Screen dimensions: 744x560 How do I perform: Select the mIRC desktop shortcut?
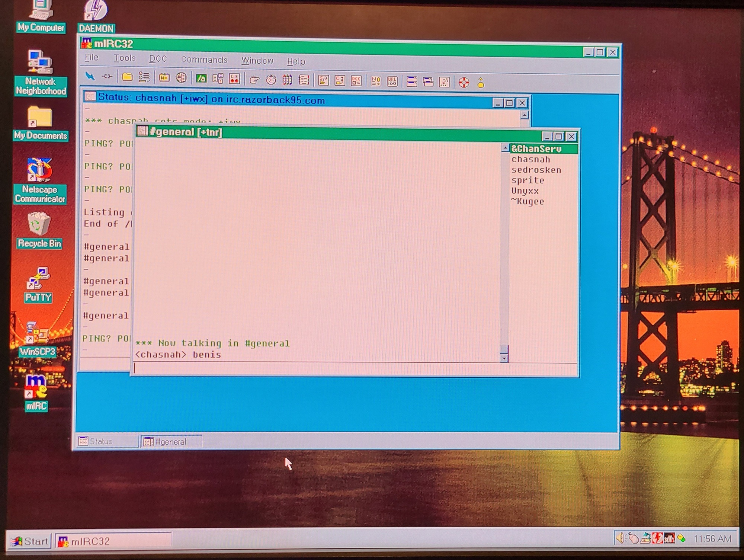(x=36, y=393)
